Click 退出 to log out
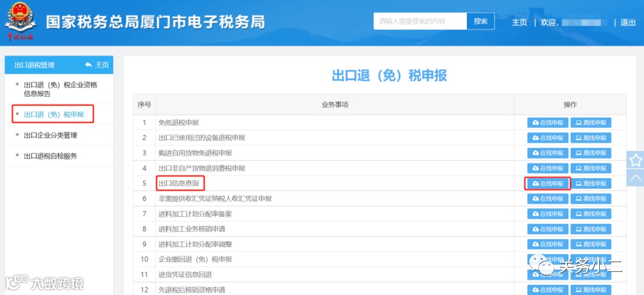The height and width of the screenshot is (295, 644). pyautogui.click(x=628, y=22)
